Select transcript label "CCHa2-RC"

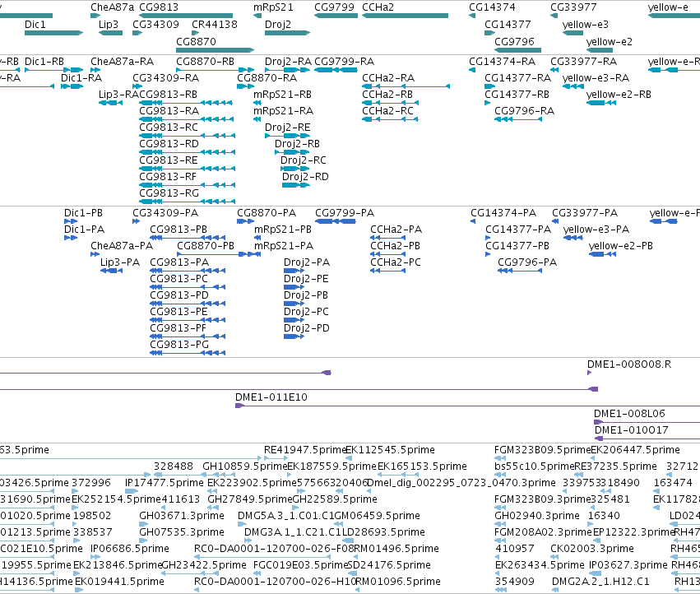click(x=387, y=111)
